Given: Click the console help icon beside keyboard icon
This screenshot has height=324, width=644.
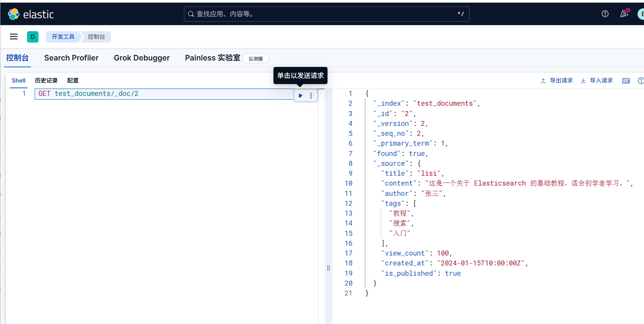Looking at the screenshot, I should [x=641, y=81].
